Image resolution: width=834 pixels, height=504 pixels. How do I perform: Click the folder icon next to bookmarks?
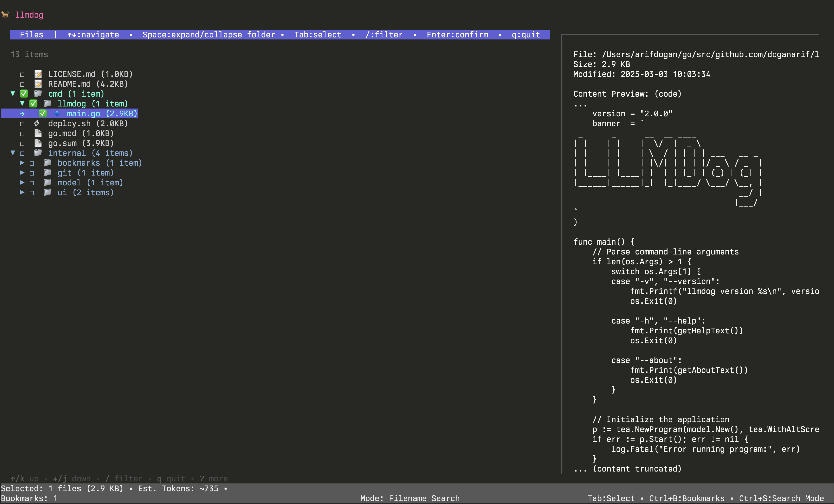click(x=48, y=163)
